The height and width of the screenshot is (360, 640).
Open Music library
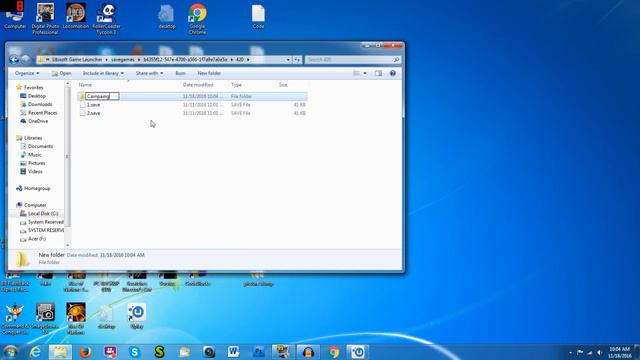34,155
